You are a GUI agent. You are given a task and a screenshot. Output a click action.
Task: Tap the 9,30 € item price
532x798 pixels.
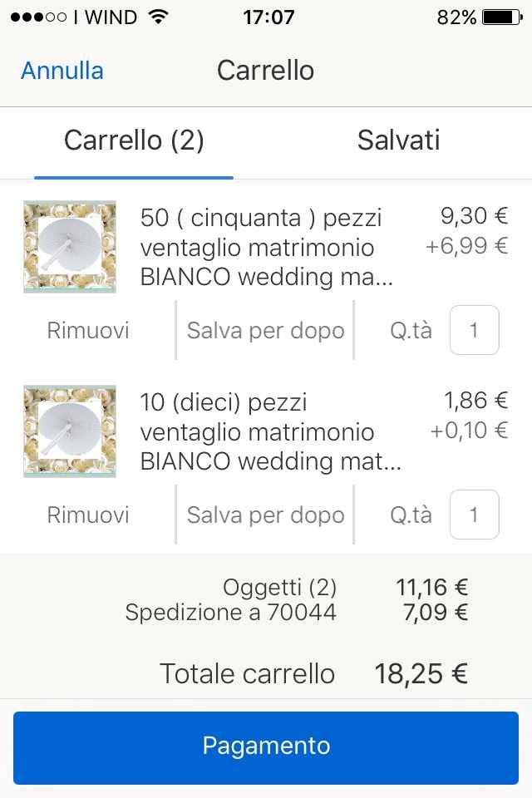coord(474,217)
